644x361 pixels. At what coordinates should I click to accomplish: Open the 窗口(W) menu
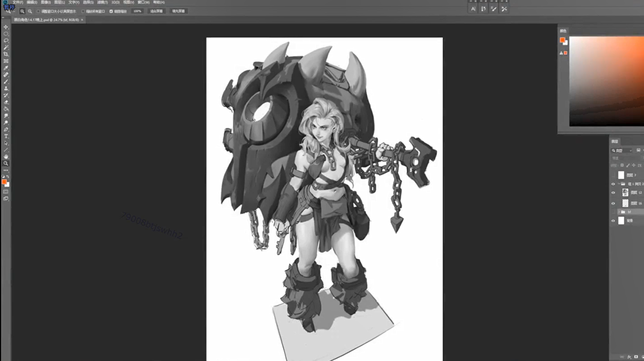tap(144, 2)
